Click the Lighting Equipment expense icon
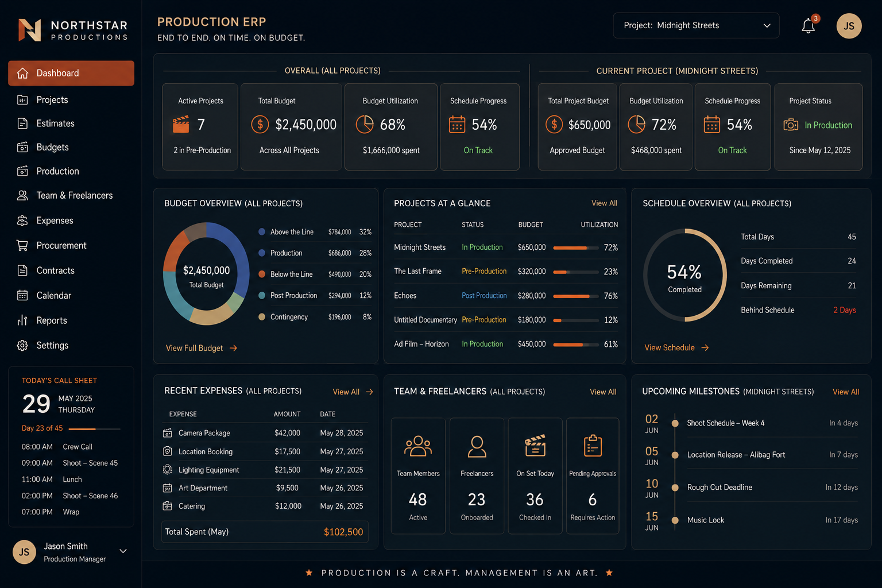The height and width of the screenshot is (588, 882). click(167, 470)
